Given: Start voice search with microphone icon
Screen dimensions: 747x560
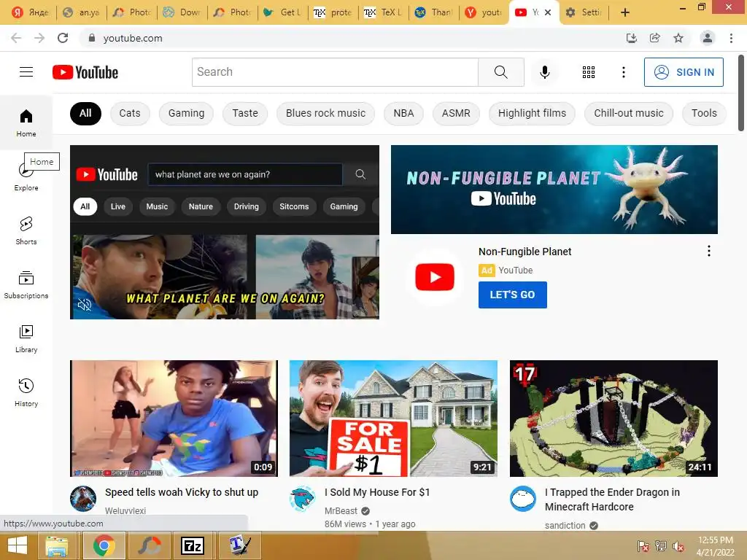Looking at the screenshot, I should (545, 72).
